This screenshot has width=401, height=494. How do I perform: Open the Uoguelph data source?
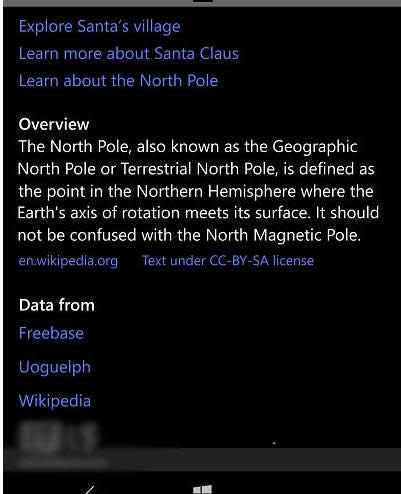tap(55, 368)
